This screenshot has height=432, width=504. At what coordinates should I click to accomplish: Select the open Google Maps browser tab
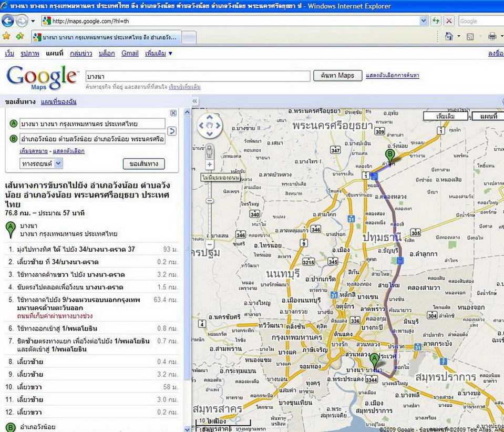click(106, 37)
